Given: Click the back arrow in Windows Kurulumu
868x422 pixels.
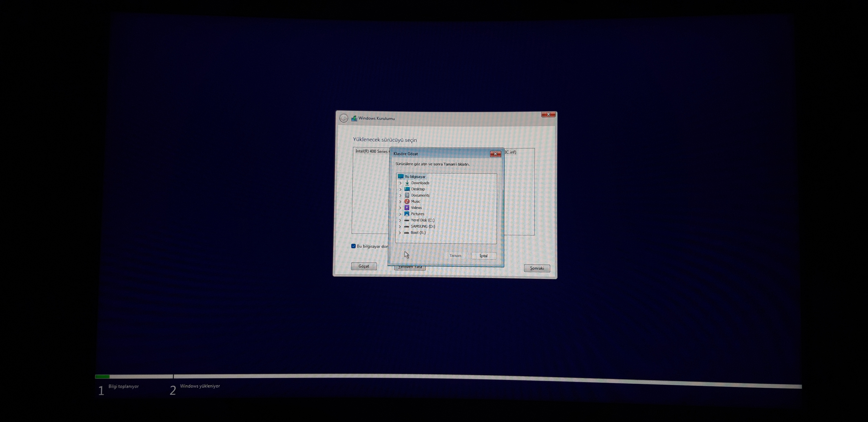Looking at the screenshot, I should [x=344, y=118].
